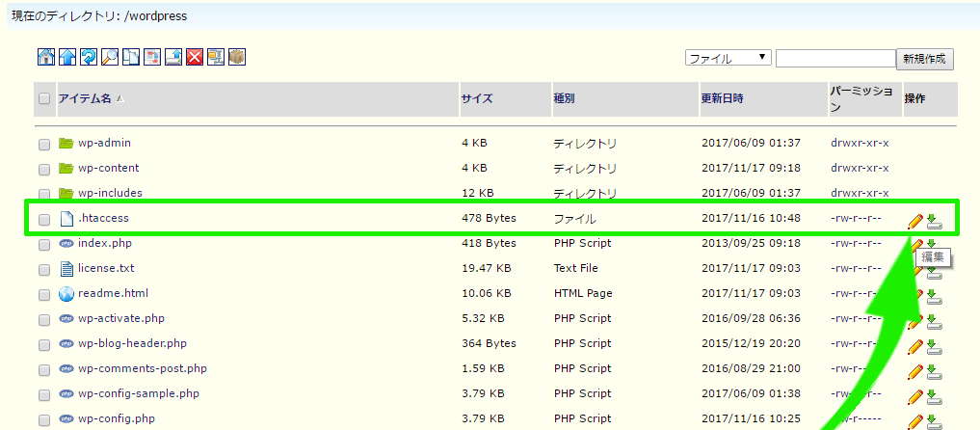Sort by アイテム名 column header
The image size is (980, 430).
click(85, 99)
